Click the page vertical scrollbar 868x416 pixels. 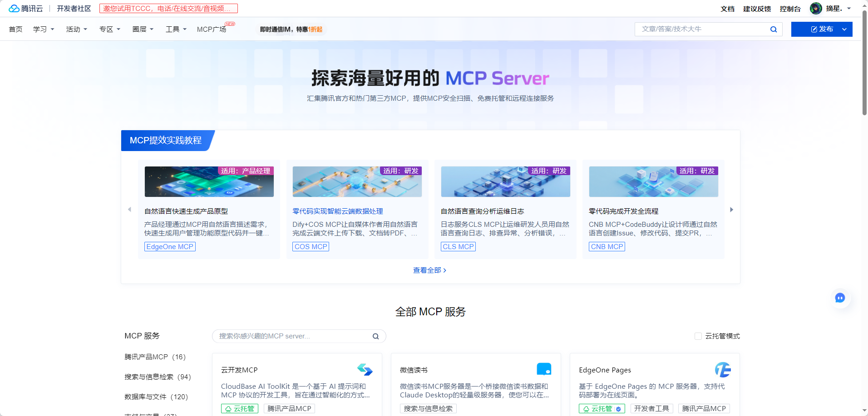865,64
